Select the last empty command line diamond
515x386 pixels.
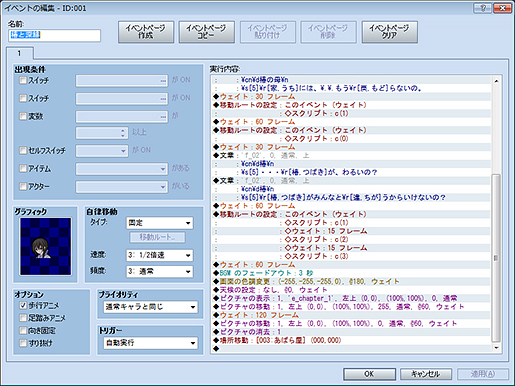pyautogui.click(x=216, y=349)
